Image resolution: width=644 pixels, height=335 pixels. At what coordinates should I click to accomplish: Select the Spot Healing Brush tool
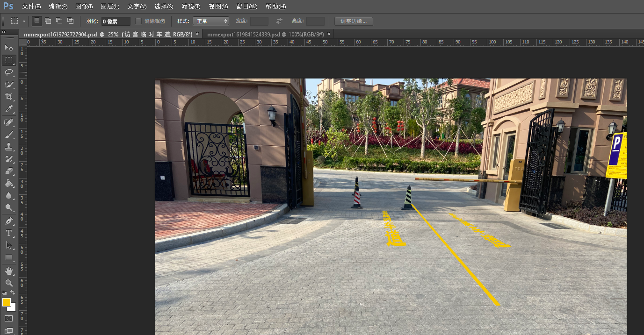9,122
